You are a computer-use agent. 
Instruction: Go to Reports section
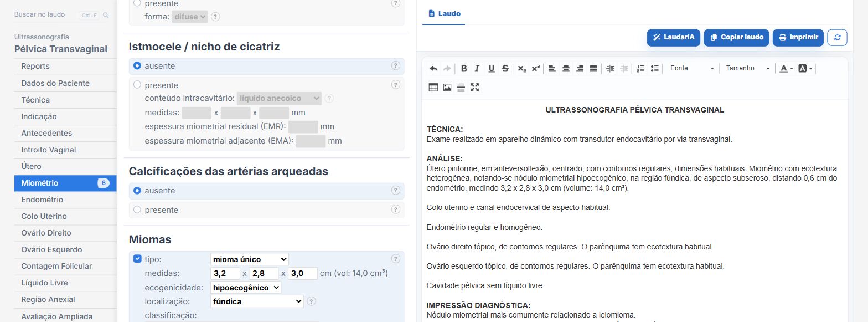(x=65, y=66)
